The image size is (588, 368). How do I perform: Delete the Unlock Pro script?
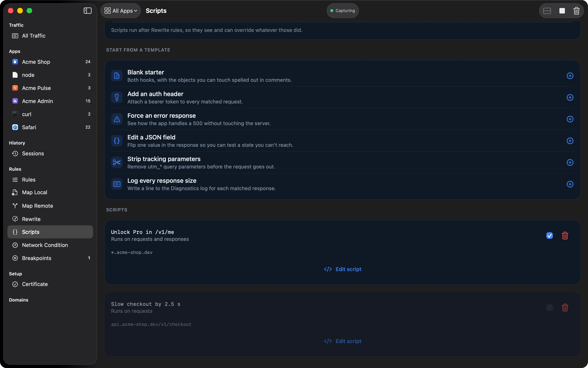click(565, 236)
